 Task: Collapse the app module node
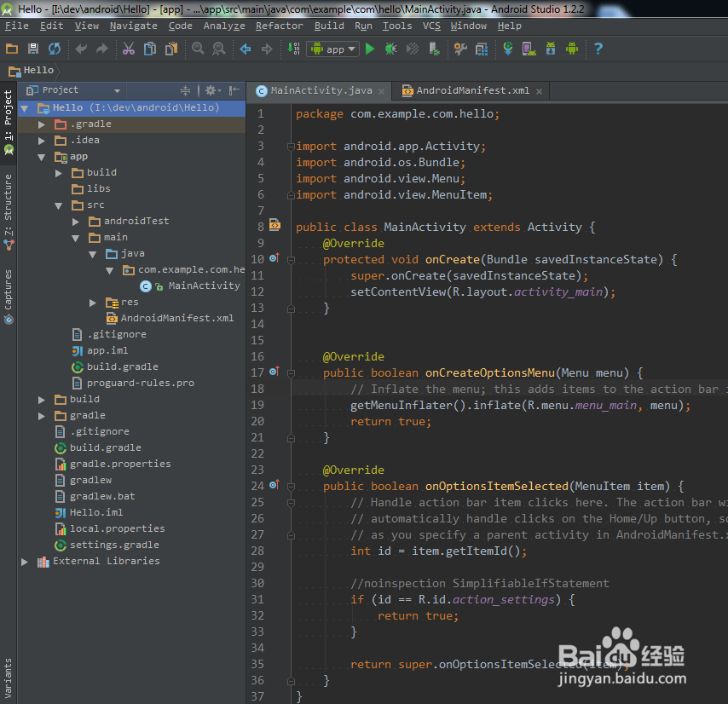(42, 157)
